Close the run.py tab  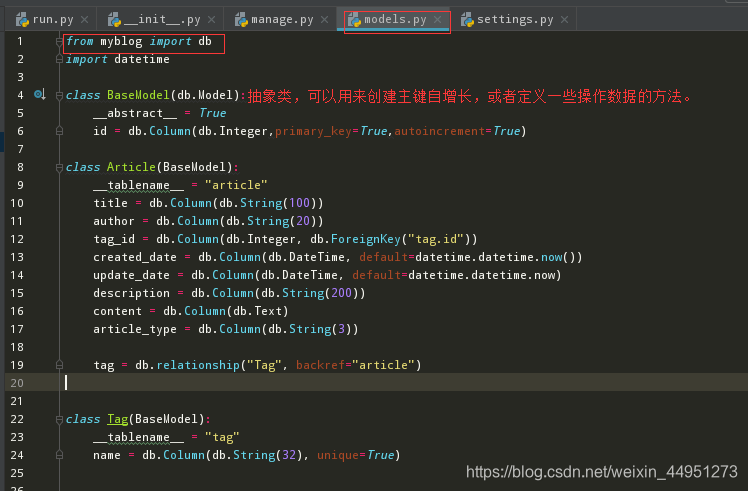tap(84, 20)
